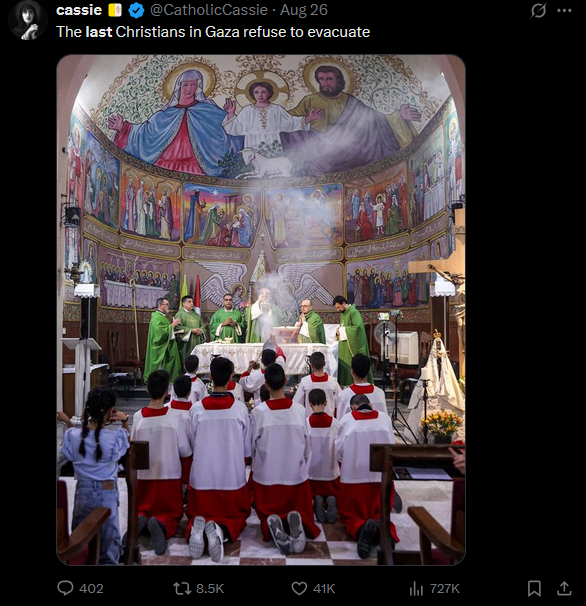Toggle the bookmark icon

[x=534, y=589]
